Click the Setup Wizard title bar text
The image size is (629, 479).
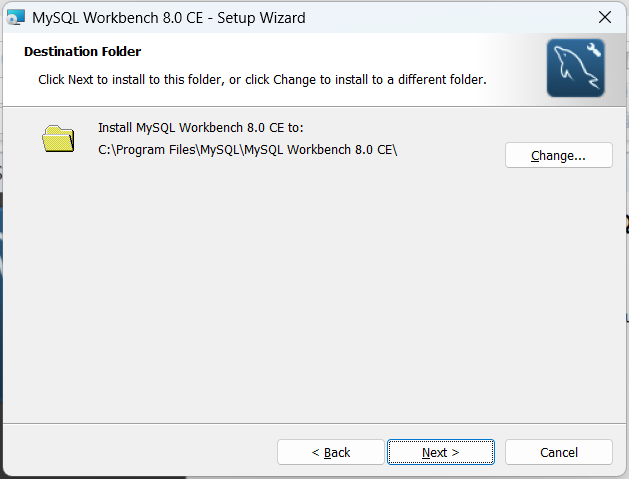[x=168, y=18]
